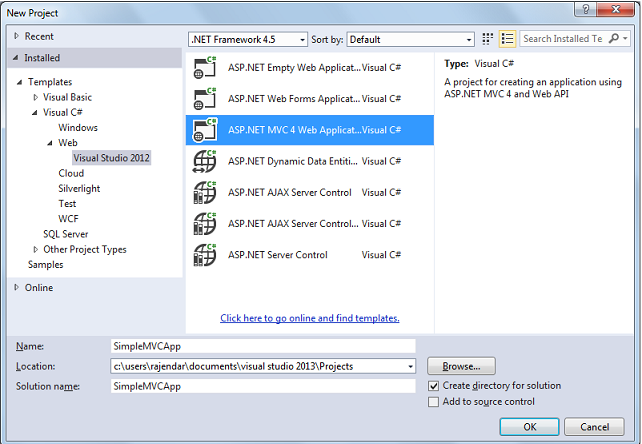Click the ASP.NET AJAX Server Control Extender icon

[205, 224]
